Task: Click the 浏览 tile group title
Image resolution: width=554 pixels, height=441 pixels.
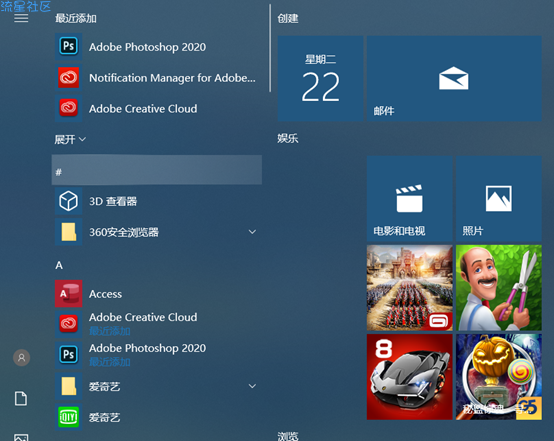Action: click(x=288, y=436)
